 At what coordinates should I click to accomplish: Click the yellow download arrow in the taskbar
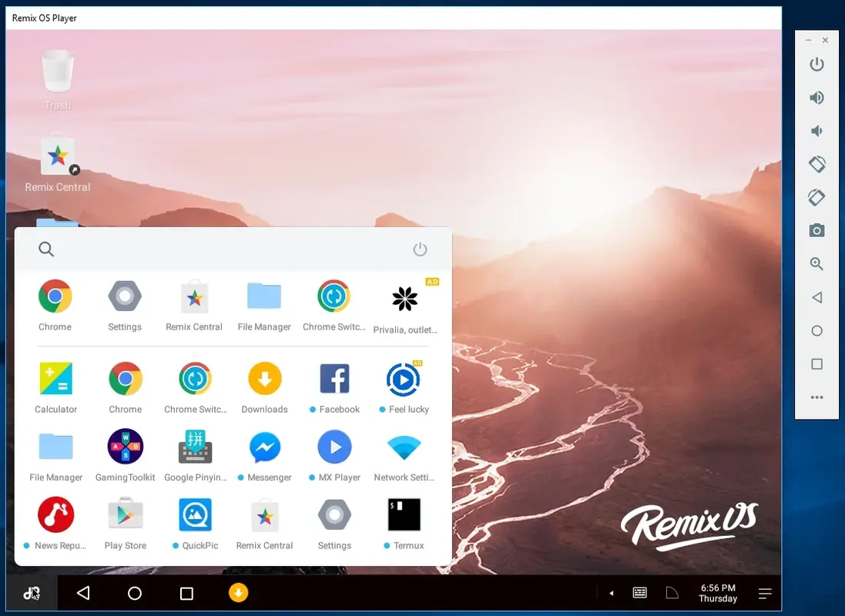coord(239,593)
